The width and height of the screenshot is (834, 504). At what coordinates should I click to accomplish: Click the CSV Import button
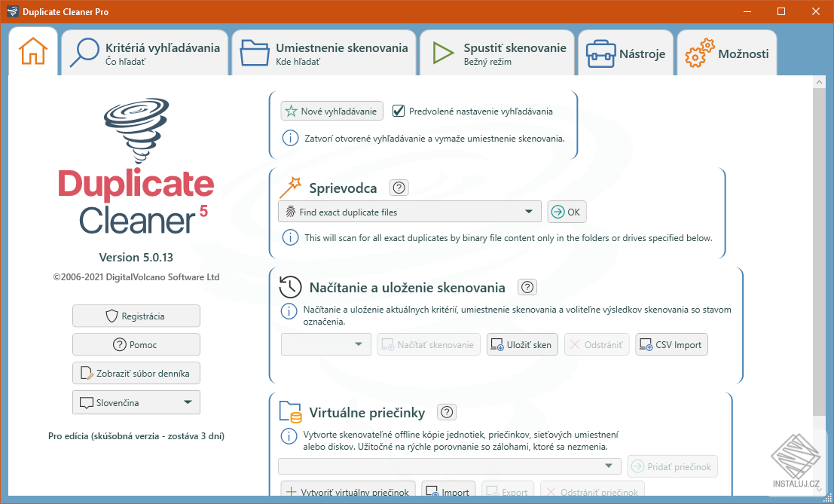(x=671, y=344)
